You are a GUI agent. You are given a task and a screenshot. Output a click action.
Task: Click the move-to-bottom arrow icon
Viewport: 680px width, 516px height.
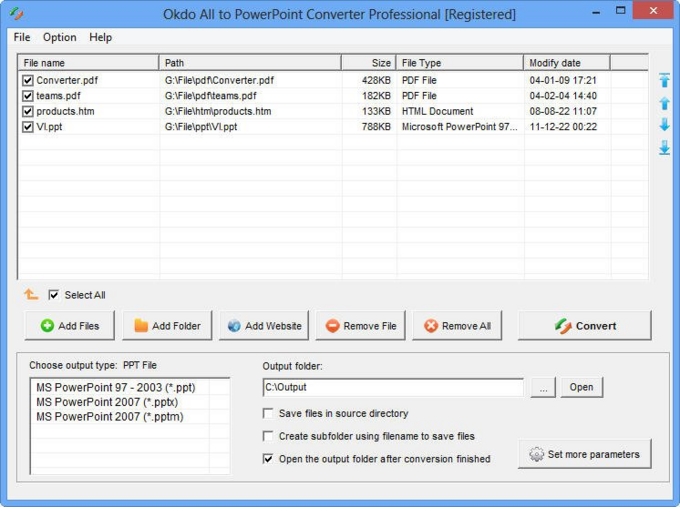click(x=664, y=148)
